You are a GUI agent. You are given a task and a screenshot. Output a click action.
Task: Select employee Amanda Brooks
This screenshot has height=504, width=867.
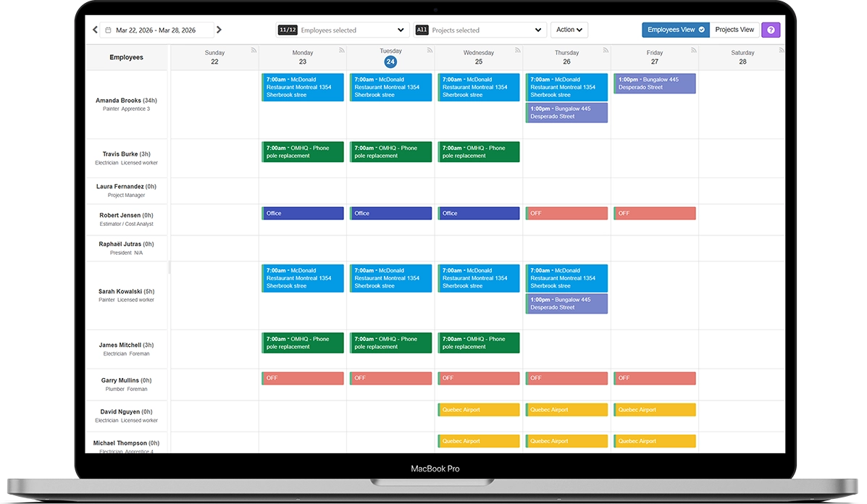[x=126, y=104]
